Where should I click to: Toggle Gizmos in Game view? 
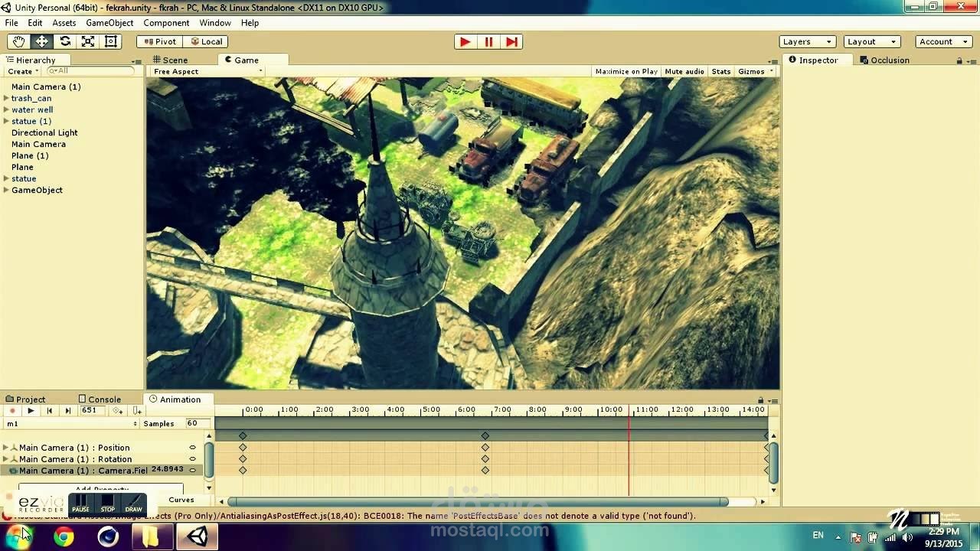[751, 71]
